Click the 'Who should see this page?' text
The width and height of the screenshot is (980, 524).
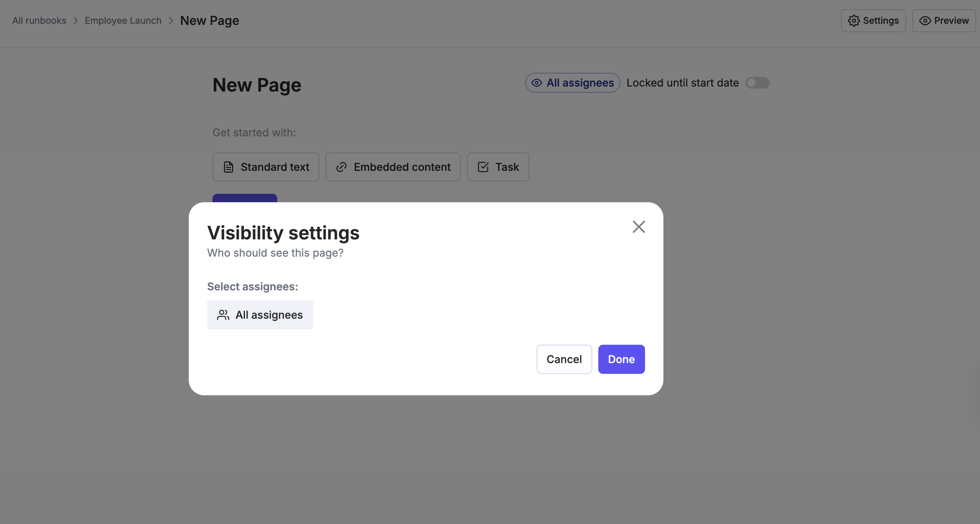275,253
